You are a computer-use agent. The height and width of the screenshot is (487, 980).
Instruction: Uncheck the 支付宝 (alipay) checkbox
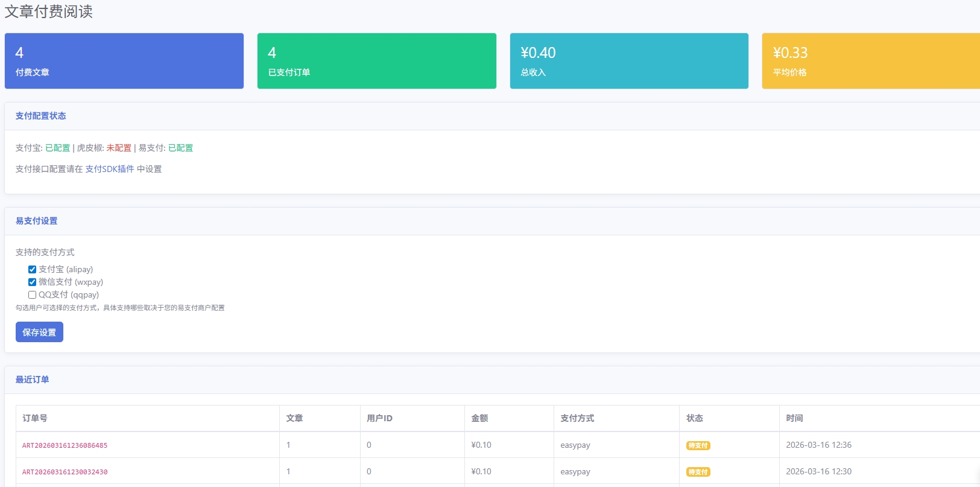32,270
